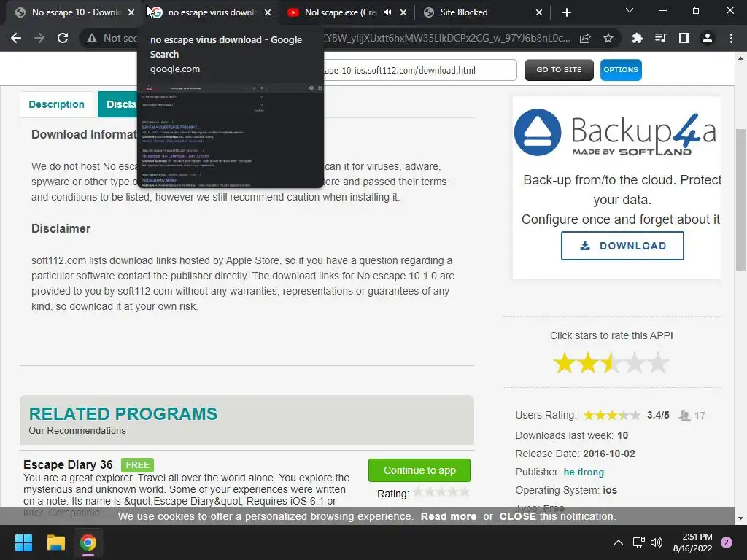
Task: Toggle the Chrome side panel
Action: coord(684,38)
